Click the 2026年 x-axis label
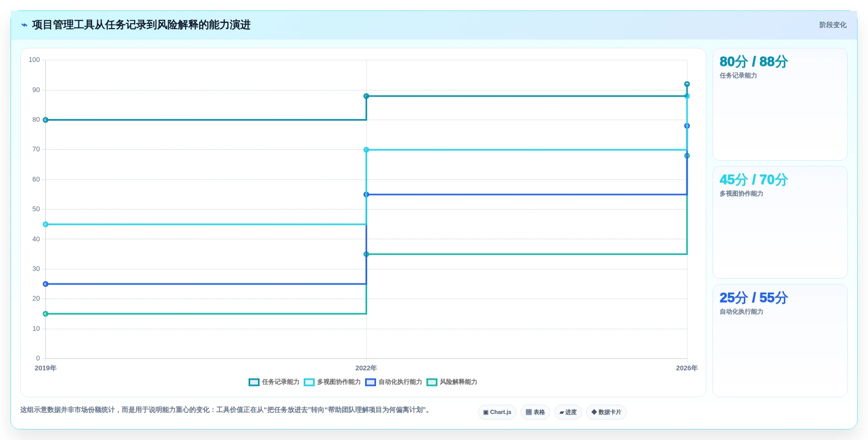The image size is (868, 440). tap(686, 368)
